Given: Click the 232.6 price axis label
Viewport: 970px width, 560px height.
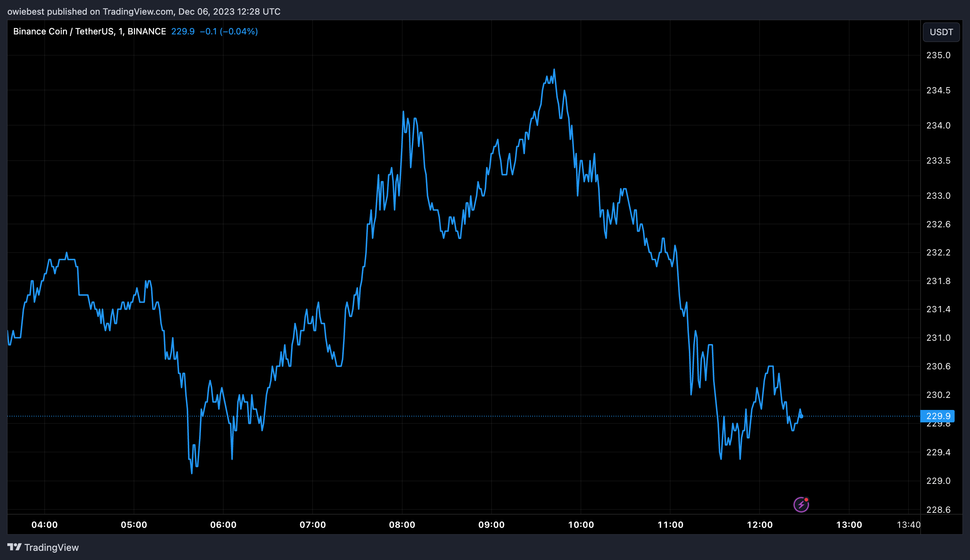Looking at the screenshot, I should pyautogui.click(x=938, y=224).
